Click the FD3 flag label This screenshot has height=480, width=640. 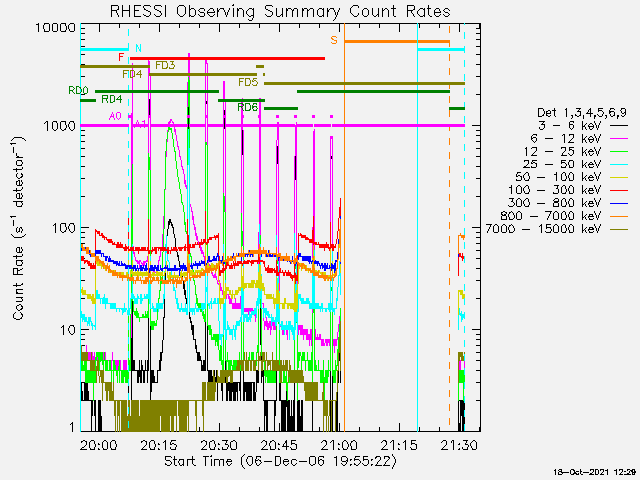tap(165, 65)
